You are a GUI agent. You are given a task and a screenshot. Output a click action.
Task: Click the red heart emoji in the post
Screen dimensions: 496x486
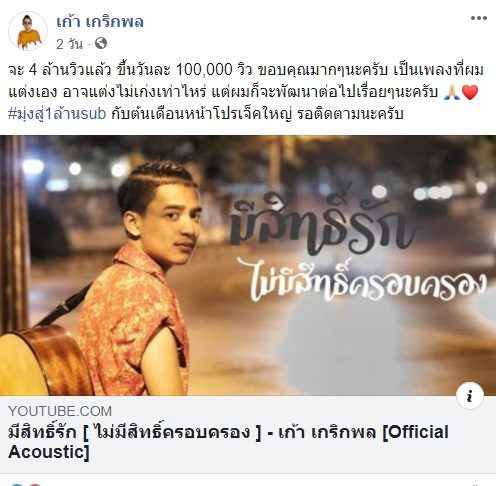coord(470,92)
